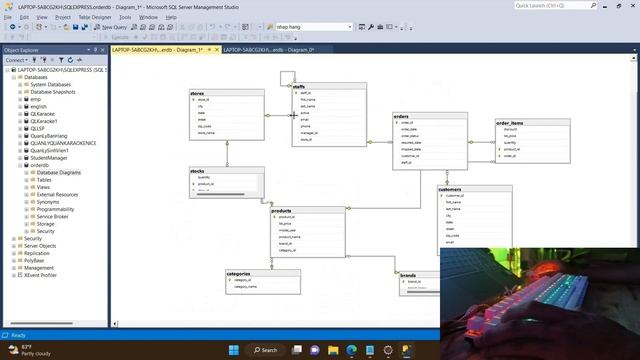
Task: Click the taskbar Search box
Action: tap(265, 350)
